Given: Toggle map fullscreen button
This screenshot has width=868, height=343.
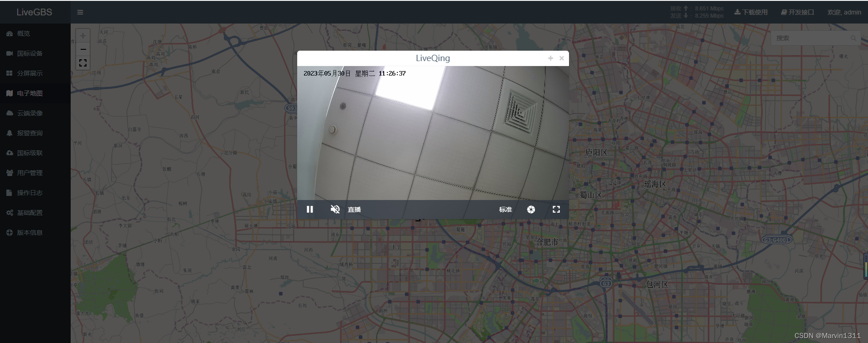Looking at the screenshot, I should point(83,63).
